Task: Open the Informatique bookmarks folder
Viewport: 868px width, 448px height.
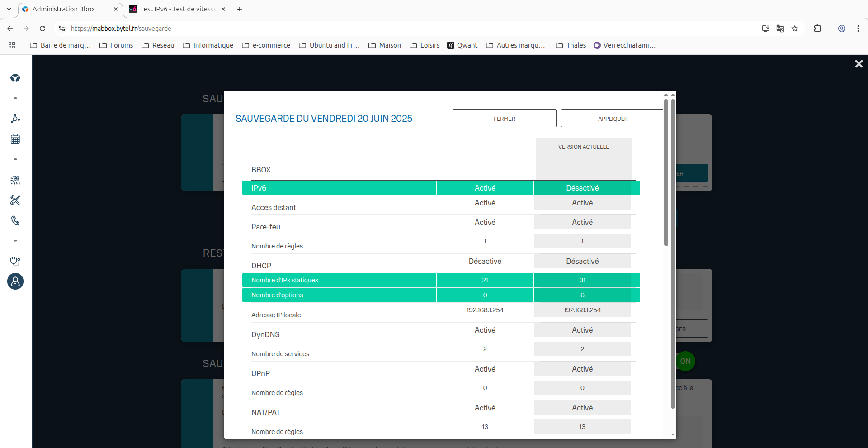Action: (208, 45)
